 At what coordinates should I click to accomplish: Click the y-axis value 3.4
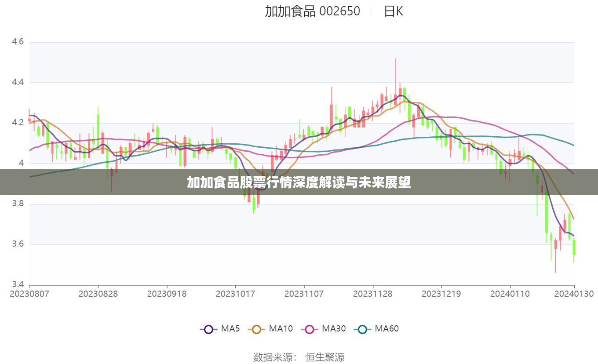[18, 284]
